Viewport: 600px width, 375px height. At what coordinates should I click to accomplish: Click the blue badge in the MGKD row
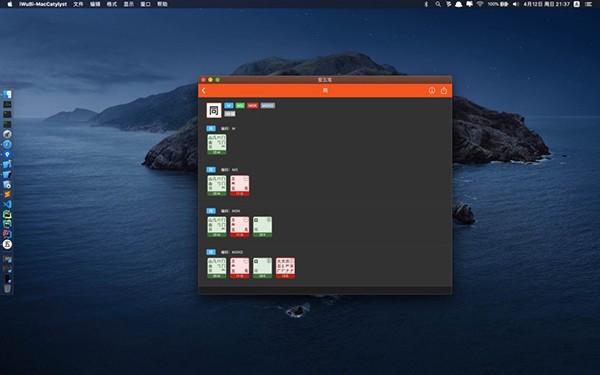pyautogui.click(x=211, y=252)
